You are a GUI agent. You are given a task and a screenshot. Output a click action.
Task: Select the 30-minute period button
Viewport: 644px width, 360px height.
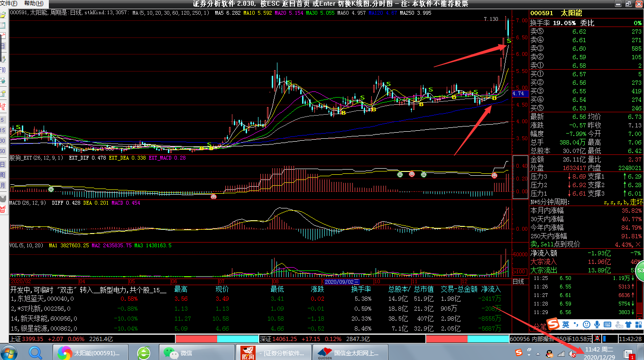3,141
